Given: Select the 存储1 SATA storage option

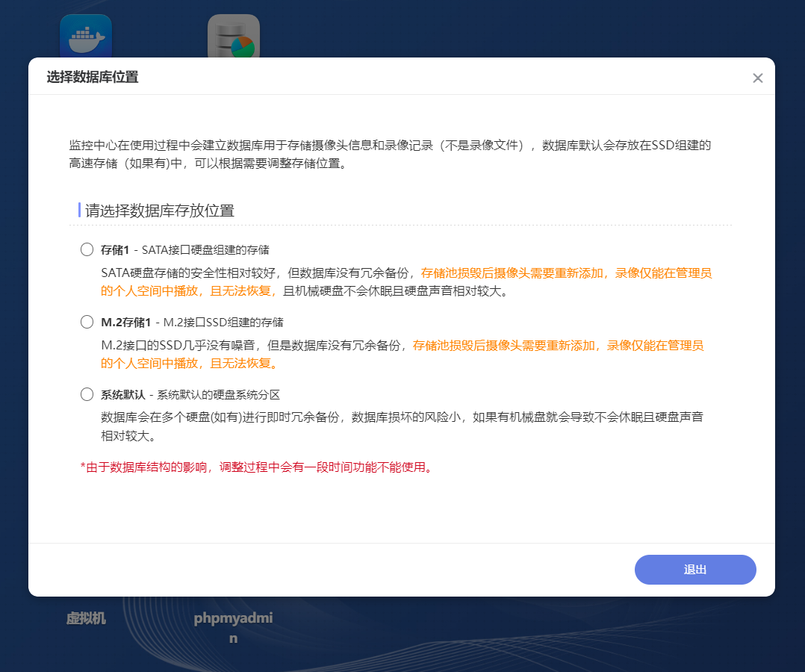Looking at the screenshot, I should (86, 249).
